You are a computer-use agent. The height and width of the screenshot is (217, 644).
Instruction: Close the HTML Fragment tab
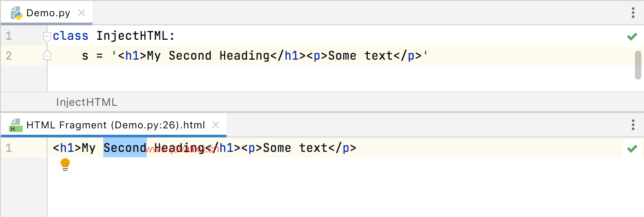click(216, 125)
